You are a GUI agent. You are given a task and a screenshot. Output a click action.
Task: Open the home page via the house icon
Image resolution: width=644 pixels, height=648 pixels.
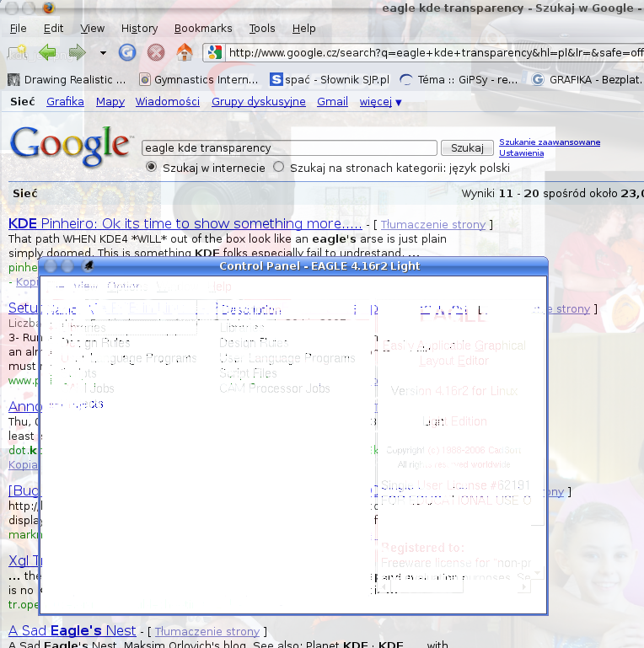(x=185, y=52)
